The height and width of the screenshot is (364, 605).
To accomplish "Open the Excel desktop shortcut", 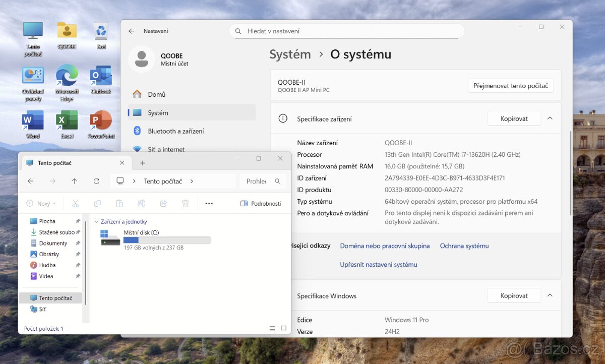I will tap(67, 122).
